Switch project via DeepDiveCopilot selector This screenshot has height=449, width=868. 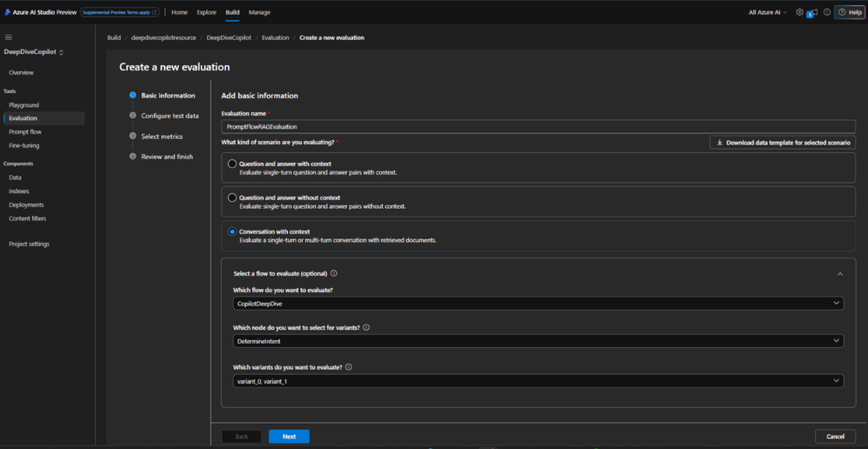(34, 52)
